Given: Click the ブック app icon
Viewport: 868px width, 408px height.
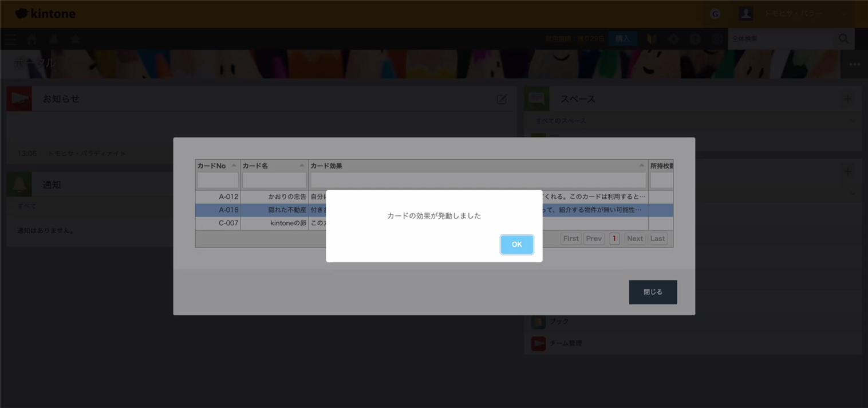Looking at the screenshot, I should 538,322.
